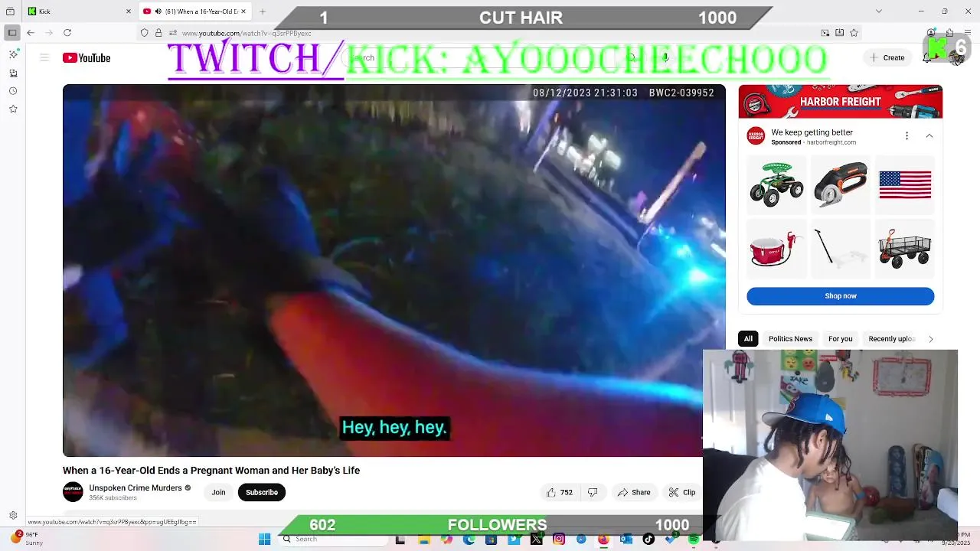
Task: Open TikTok from taskbar
Action: click(x=648, y=540)
